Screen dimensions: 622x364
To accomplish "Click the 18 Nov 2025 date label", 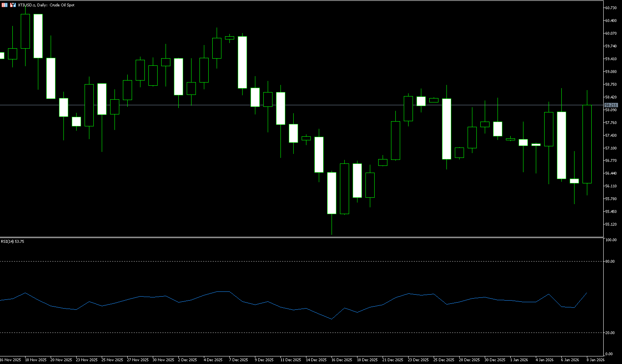I will pyautogui.click(x=36, y=360).
